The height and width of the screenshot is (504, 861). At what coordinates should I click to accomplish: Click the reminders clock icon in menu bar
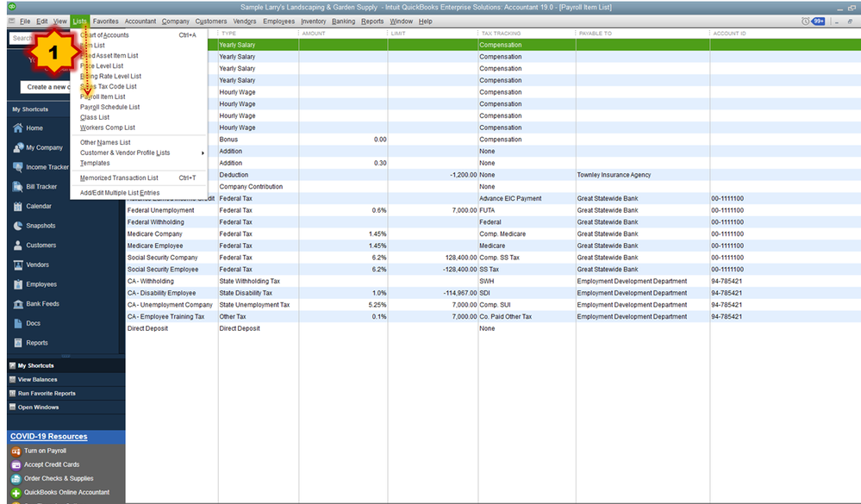tap(805, 22)
